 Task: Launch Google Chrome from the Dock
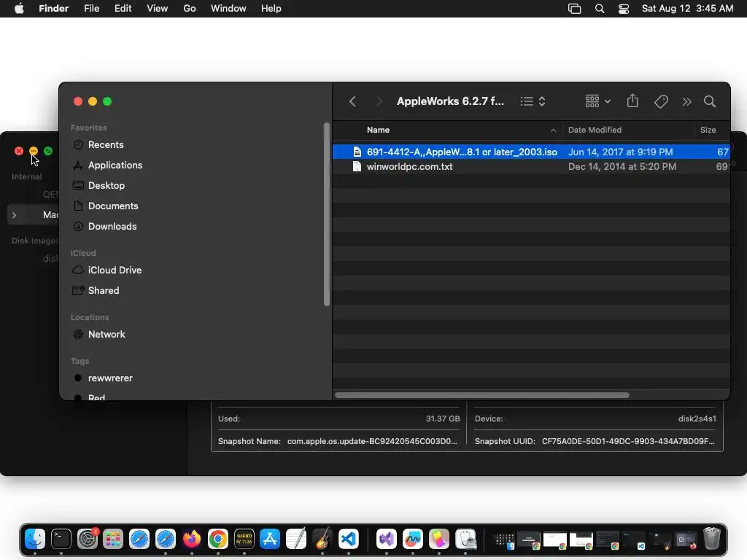tap(217, 539)
